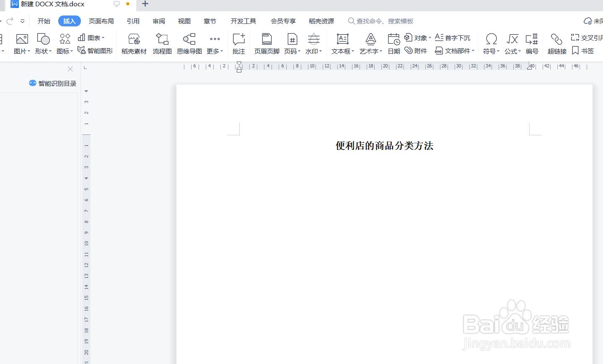The width and height of the screenshot is (603, 364).
Task: Insert a 超链接 hyperlink
Action: [557, 44]
